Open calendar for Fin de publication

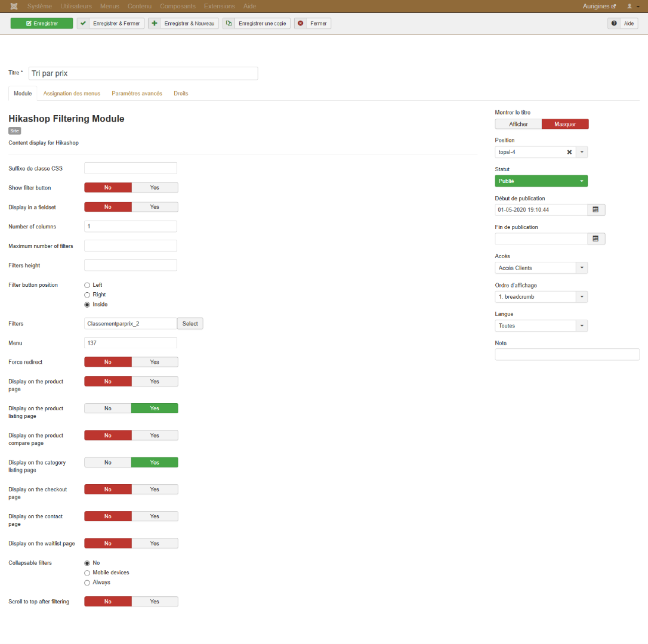click(x=596, y=239)
